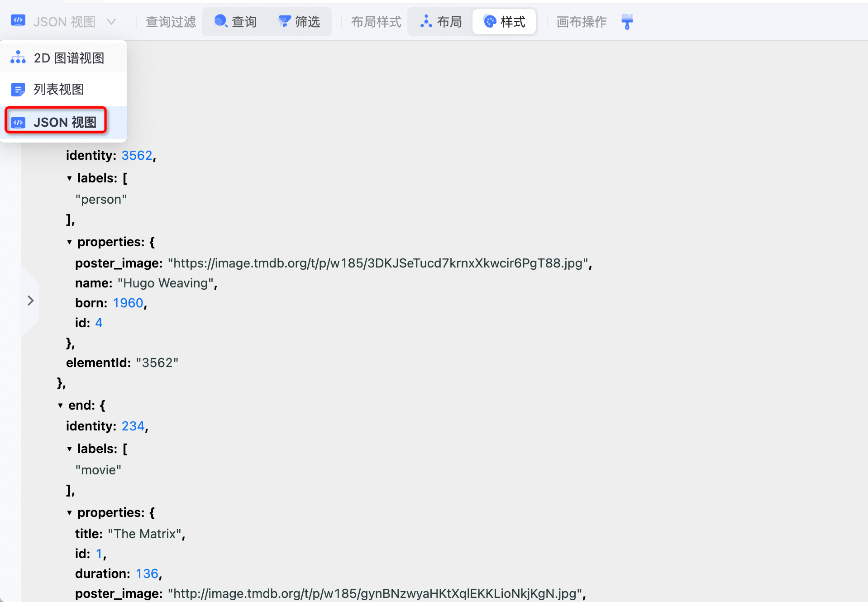Collapse properties of Hugo Weaving node
868x602 pixels.
click(69, 242)
